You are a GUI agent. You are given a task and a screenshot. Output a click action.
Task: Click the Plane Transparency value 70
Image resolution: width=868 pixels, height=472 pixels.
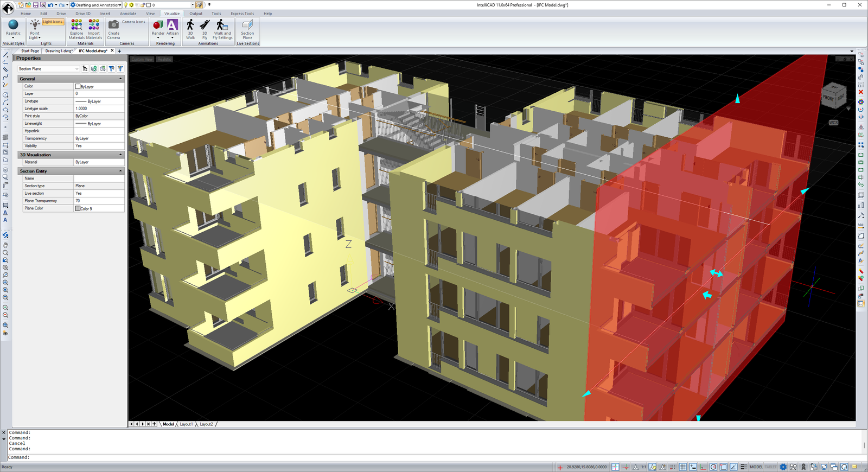click(x=99, y=201)
